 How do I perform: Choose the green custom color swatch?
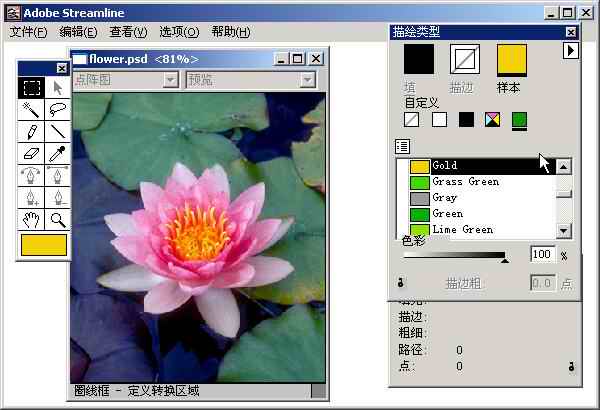[x=519, y=119]
